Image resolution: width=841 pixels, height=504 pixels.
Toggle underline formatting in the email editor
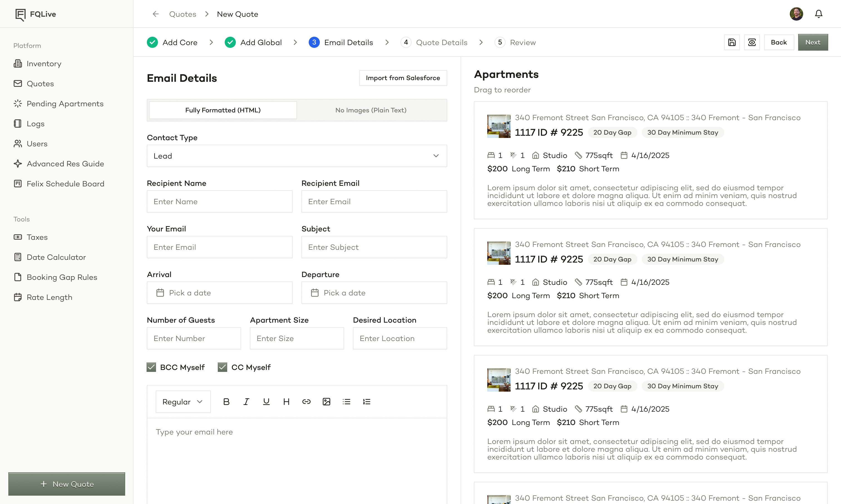click(x=266, y=402)
